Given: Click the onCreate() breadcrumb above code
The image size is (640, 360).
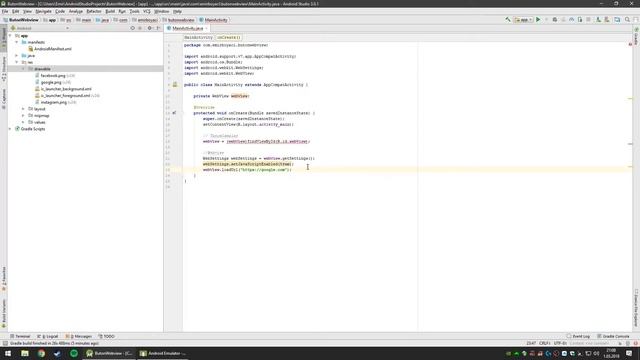Looking at the screenshot, I should coord(229,37).
